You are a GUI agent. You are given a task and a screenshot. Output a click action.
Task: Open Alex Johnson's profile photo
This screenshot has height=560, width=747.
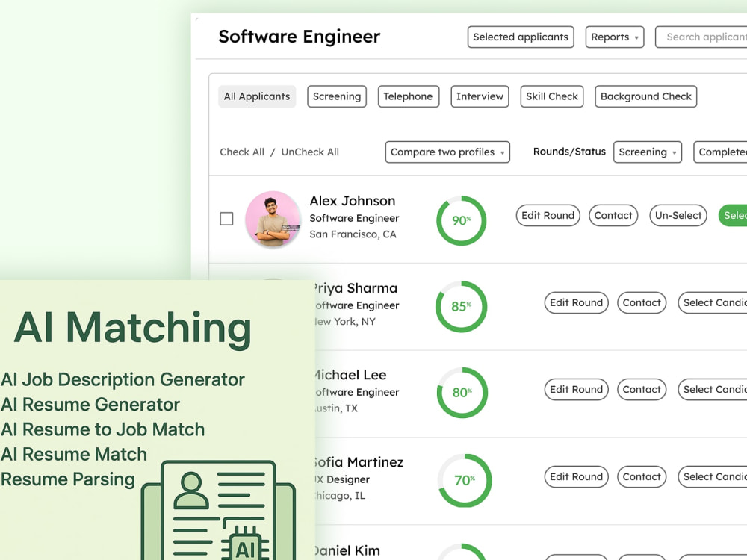[x=273, y=219]
